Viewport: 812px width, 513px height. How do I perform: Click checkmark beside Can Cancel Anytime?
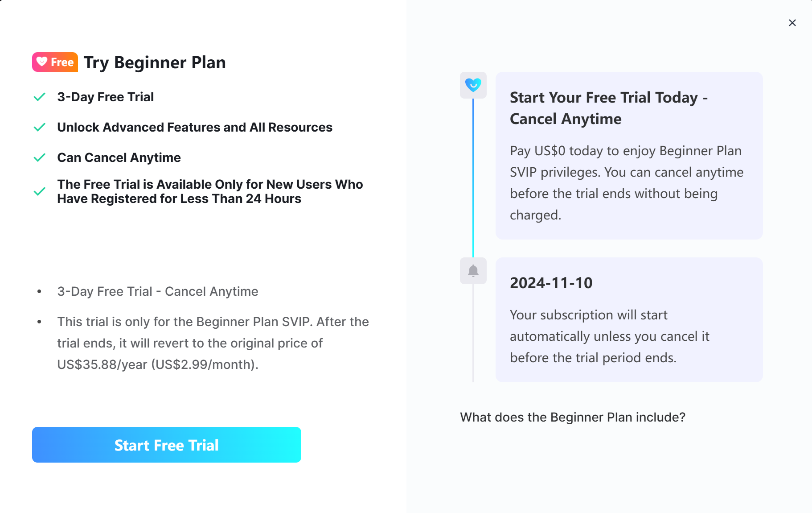(40, 157)
